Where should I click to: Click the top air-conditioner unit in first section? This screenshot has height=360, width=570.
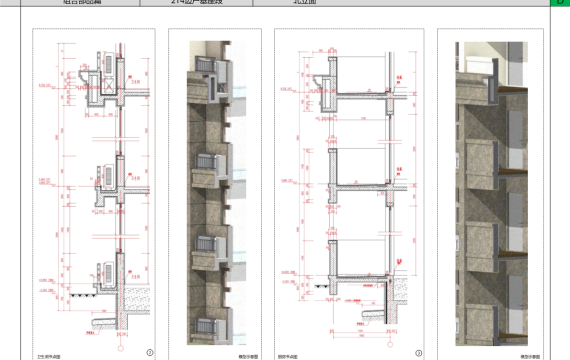point(109,64)
